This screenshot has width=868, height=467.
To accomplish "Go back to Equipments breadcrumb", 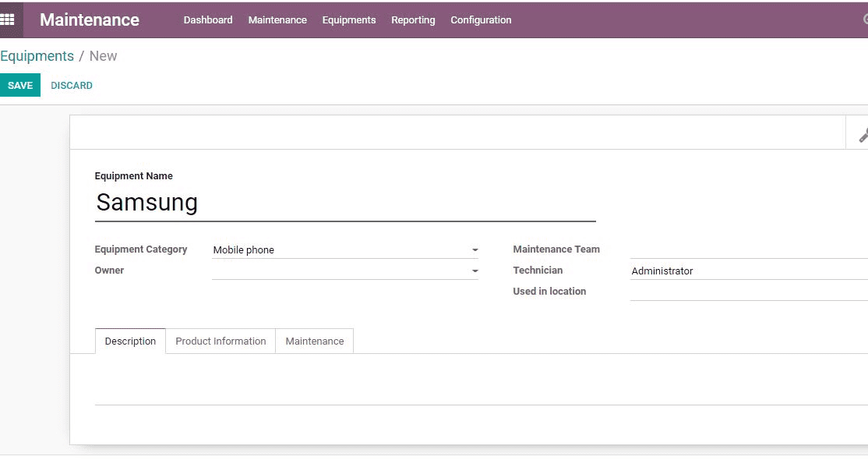I will pyautogui.click(x=37, y=56).
